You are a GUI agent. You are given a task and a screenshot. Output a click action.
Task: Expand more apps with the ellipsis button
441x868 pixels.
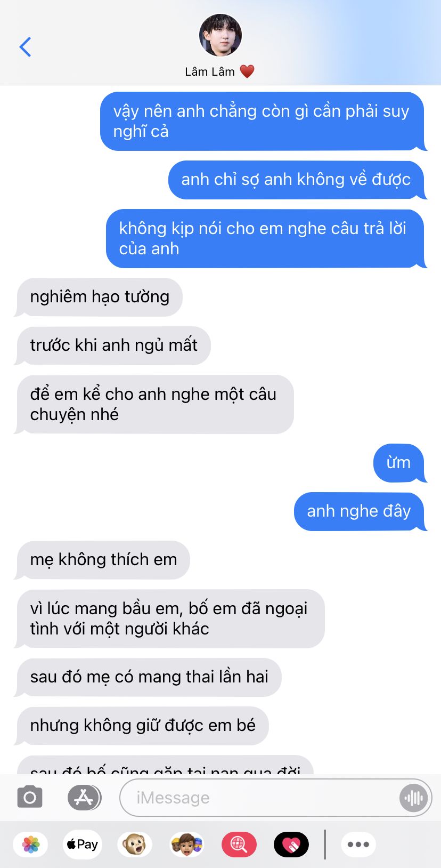click(x=358, y=845)
